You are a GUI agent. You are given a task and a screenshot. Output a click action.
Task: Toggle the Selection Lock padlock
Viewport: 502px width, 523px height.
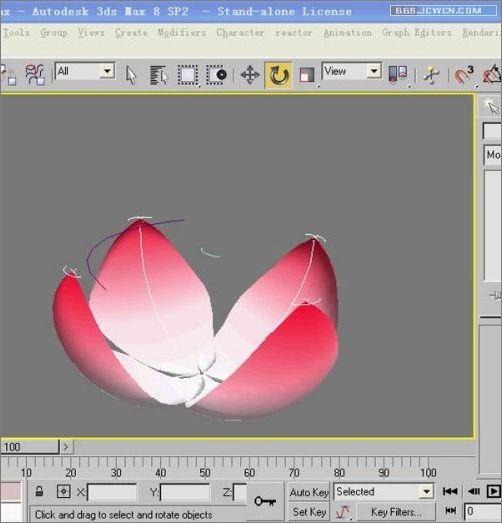click(x=39, y=491)
